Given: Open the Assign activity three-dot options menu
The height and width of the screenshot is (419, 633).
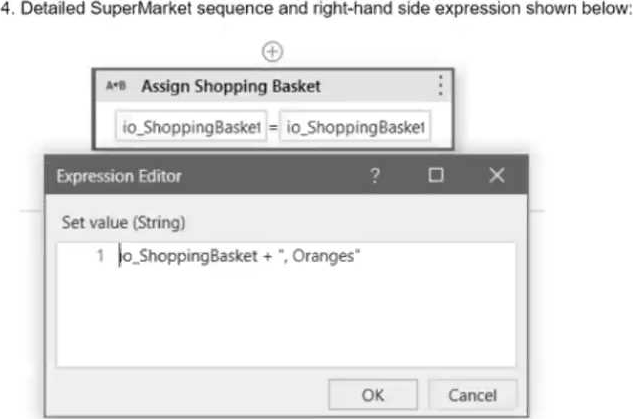Looking at the screenshot, I should (x=440, y=85).
